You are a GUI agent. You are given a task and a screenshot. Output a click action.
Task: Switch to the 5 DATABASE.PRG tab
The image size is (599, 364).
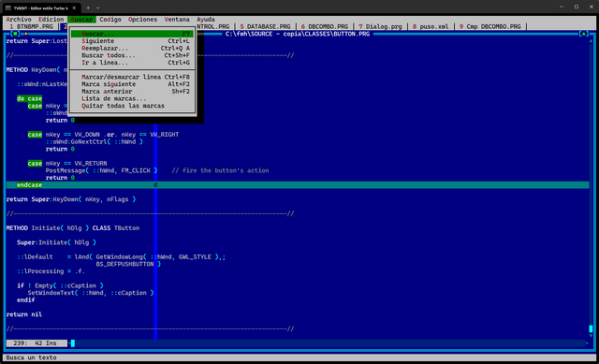click(265, 26)
